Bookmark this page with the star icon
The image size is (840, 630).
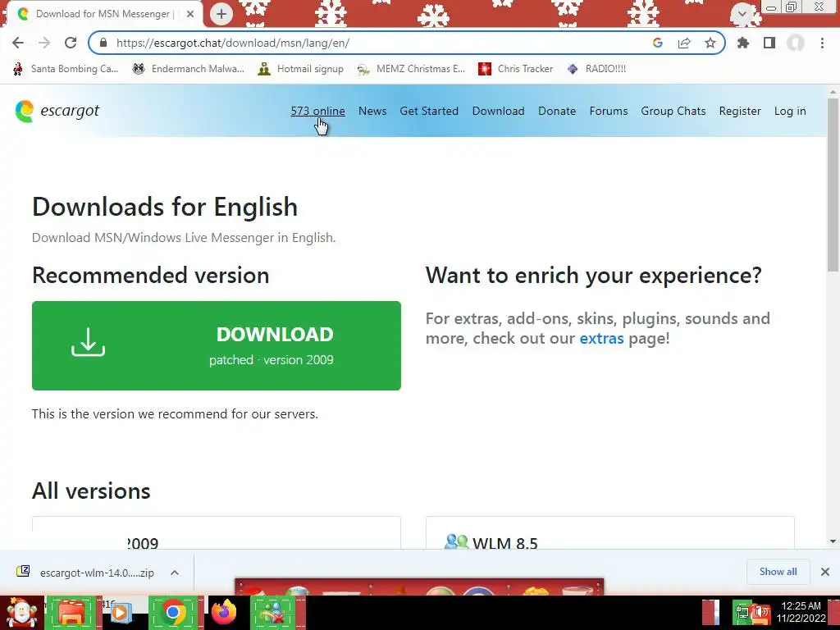[x=710, y=43]
